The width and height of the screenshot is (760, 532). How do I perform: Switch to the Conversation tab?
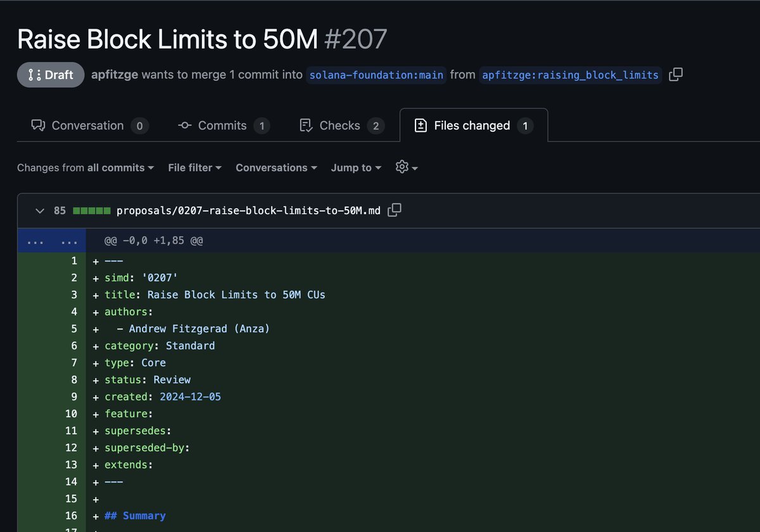[x=87, y=125]
